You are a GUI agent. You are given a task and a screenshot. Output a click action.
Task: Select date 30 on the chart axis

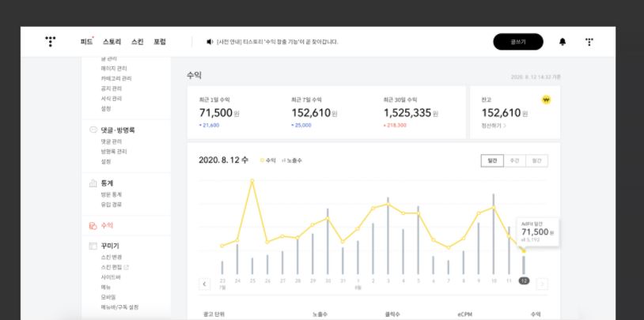(x=328, y=281)
